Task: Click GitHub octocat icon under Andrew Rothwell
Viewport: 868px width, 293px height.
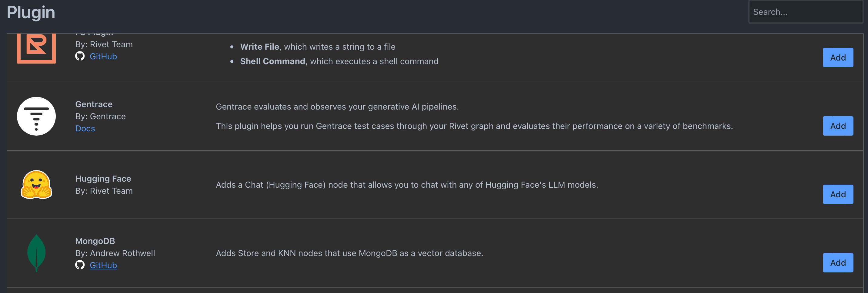Action: click(x=80, y=265)
